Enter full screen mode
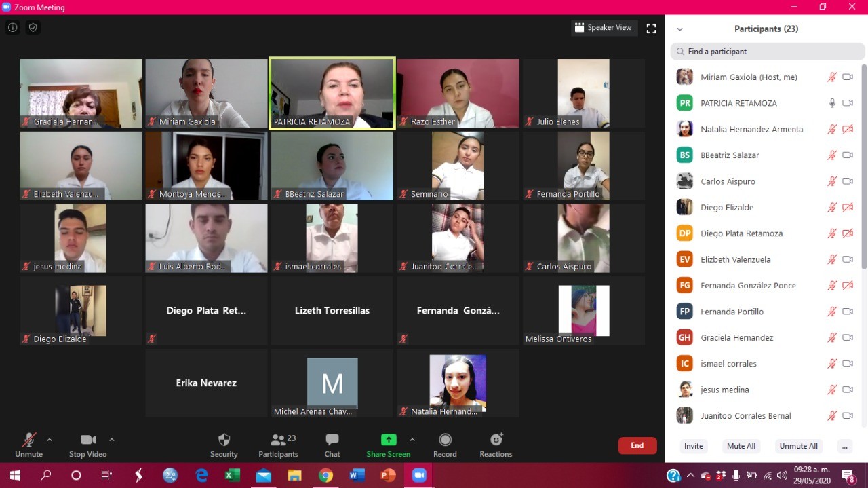 [651, 29]
